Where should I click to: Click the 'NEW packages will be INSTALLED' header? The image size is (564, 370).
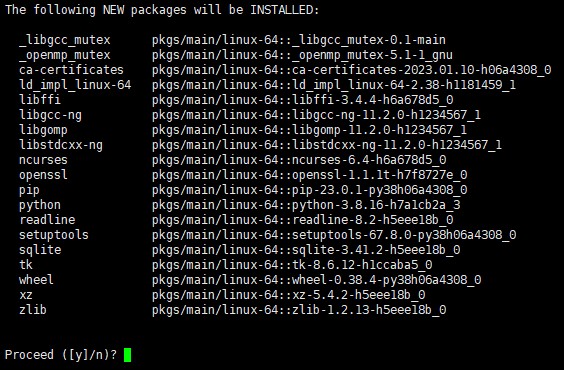point(211,10)
